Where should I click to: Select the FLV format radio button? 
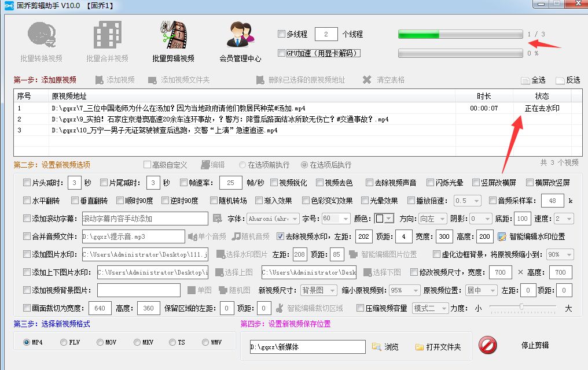(x=64, y=342)
